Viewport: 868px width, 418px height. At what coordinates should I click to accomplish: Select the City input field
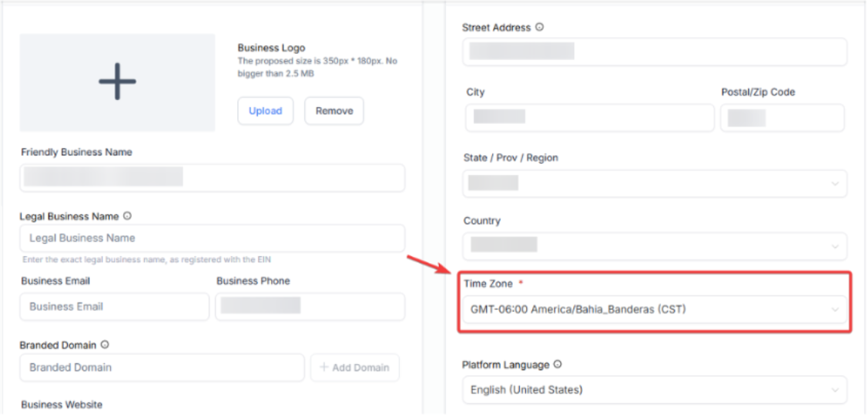pos(589,118)
